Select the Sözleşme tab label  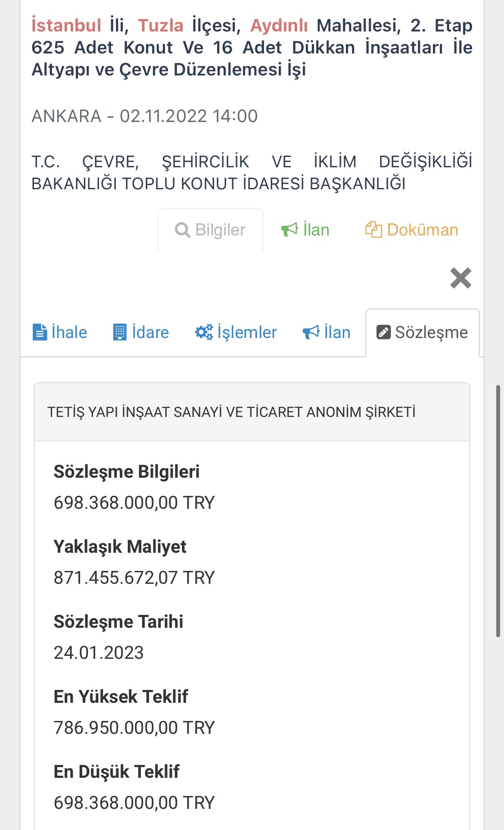tap(431, 332)
